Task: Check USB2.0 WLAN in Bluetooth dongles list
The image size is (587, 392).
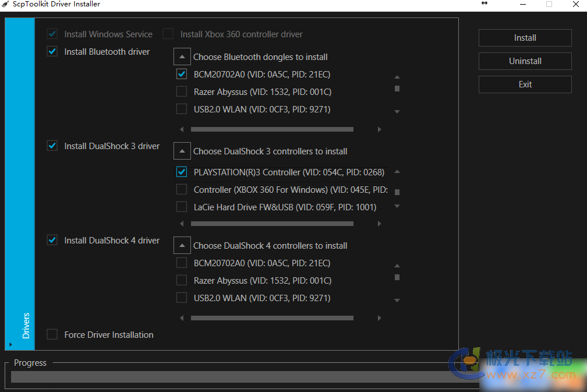Action: [182, 109]
